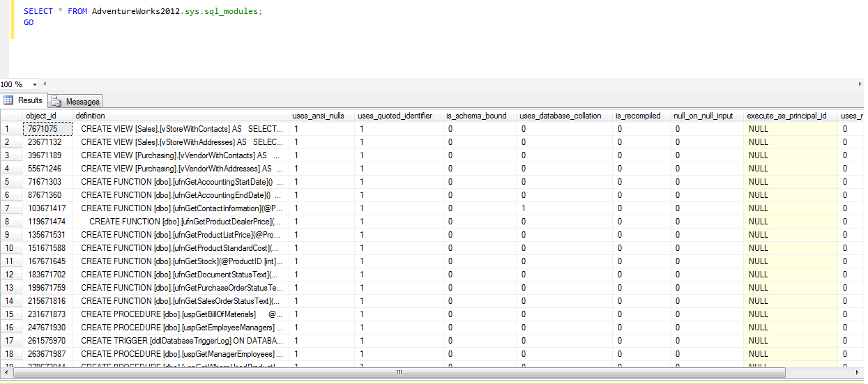Click execute_as_principal_id NULL cell in row 1

[x=791, y=129]
